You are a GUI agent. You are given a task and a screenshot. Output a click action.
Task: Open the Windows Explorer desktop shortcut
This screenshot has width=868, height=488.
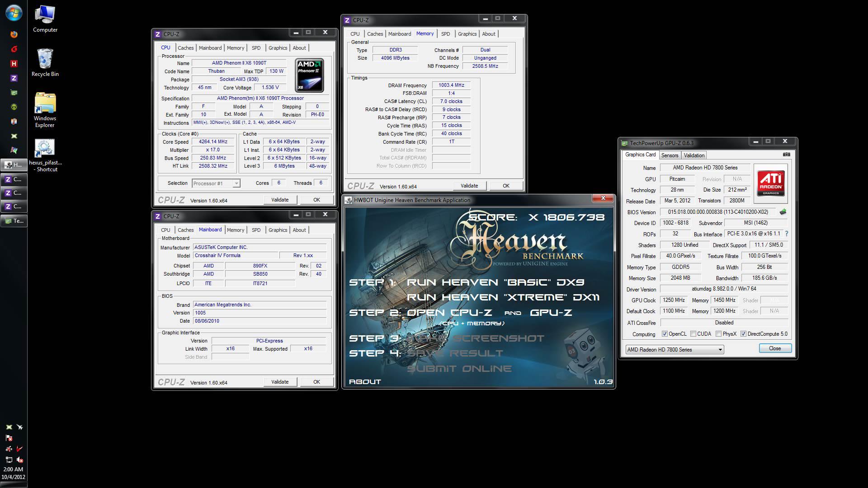[45, 110]
